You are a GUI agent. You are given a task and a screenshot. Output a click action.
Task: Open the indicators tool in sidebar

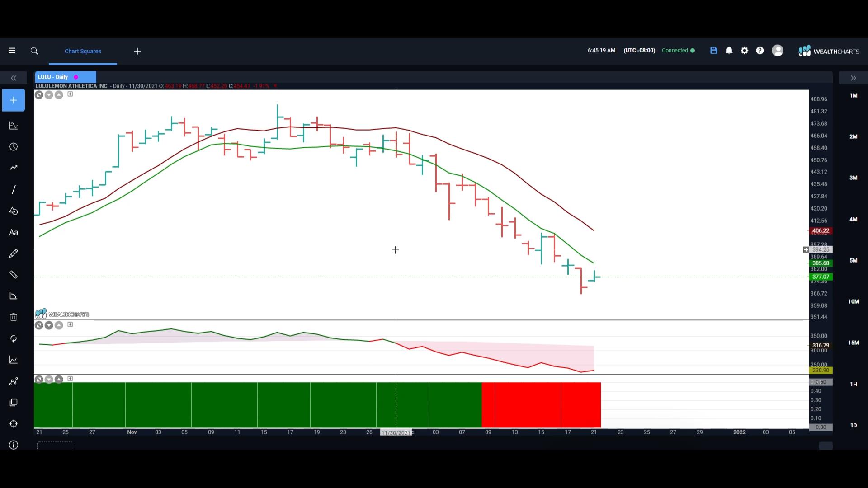pyautogui.click(x=14, y=126)
